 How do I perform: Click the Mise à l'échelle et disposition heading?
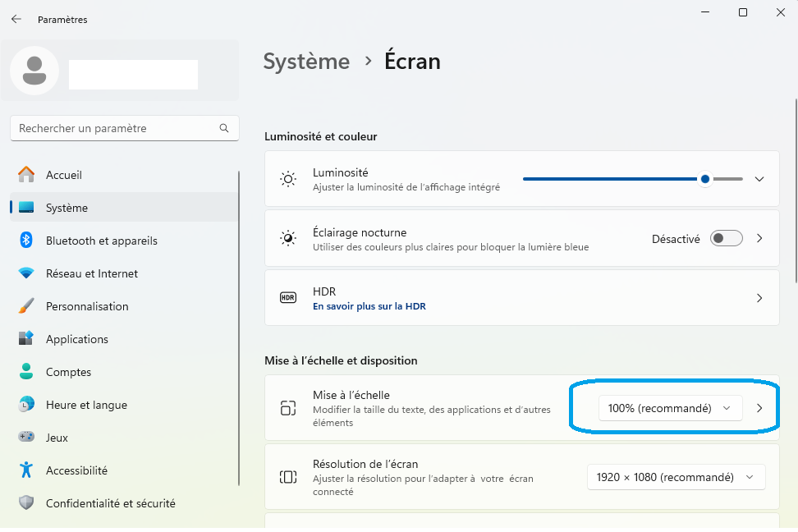point(341,360)
